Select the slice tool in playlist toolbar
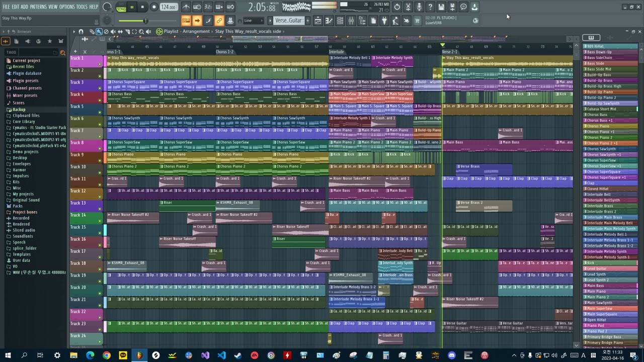This screenshot has height=362, width=644. (127, 32)
